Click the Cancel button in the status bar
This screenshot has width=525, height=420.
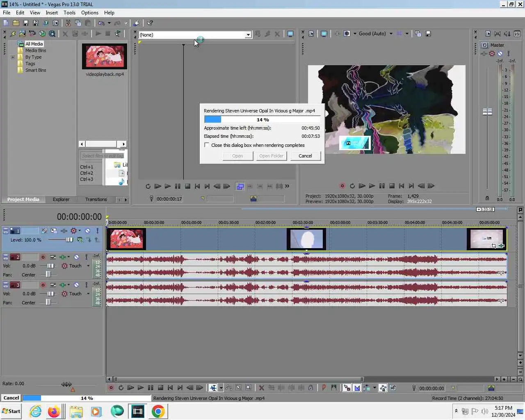pos(11,398)
